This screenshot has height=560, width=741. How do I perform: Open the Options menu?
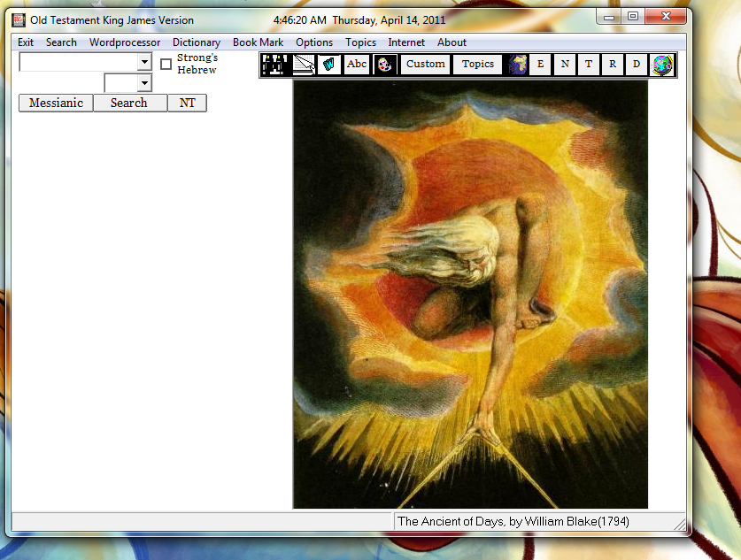click(314, 42)
